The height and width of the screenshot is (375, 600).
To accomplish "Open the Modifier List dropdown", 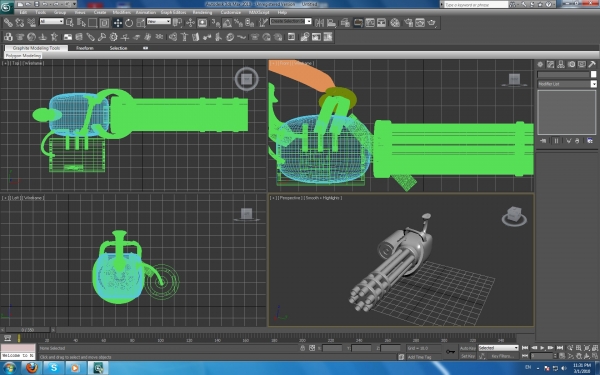I will pyautogui.click(x=567, y=84).
